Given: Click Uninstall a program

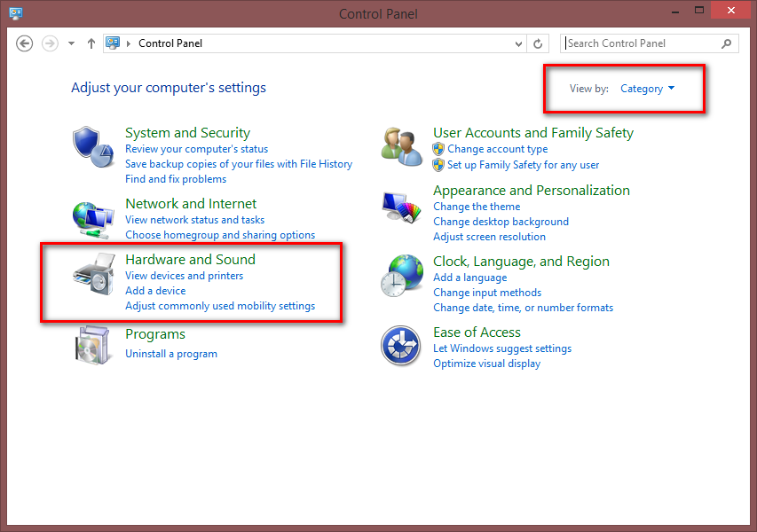Looking at the screenshot, I should [x=171, y=354].
